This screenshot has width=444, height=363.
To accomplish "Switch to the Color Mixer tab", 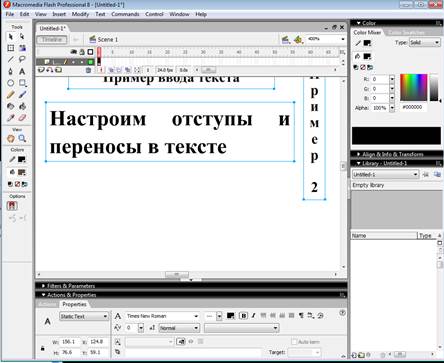I will pos(367,32).
